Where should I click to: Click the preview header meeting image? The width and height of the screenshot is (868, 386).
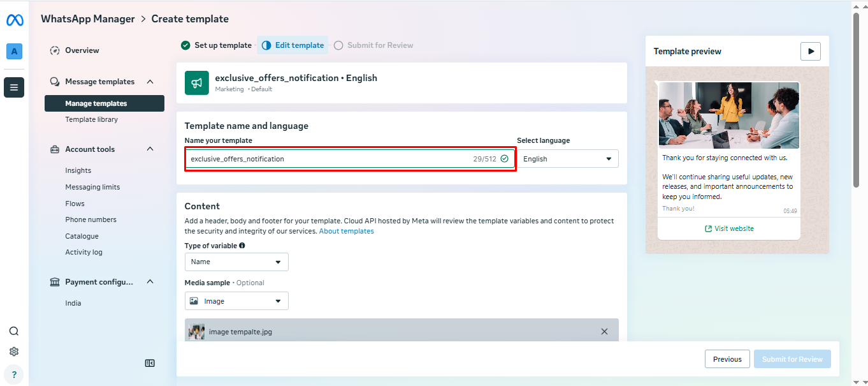coord(728,115)
